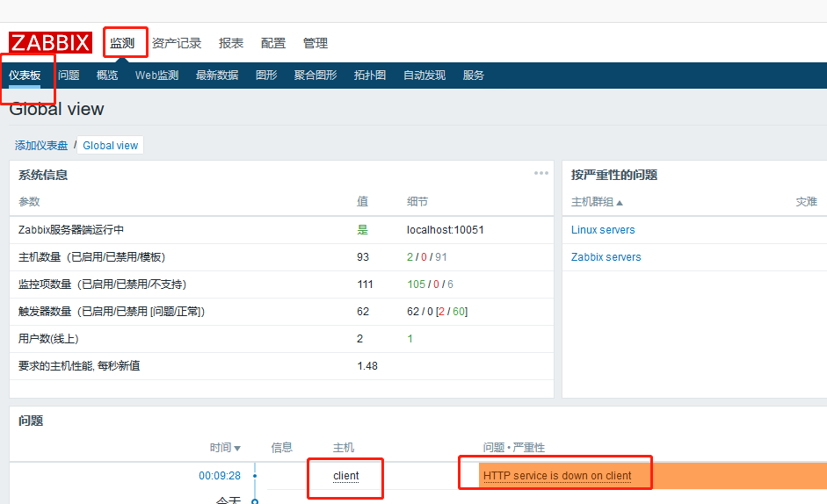Click the 62 / 0 [2 / 60] triggers detail

[438, 312]
